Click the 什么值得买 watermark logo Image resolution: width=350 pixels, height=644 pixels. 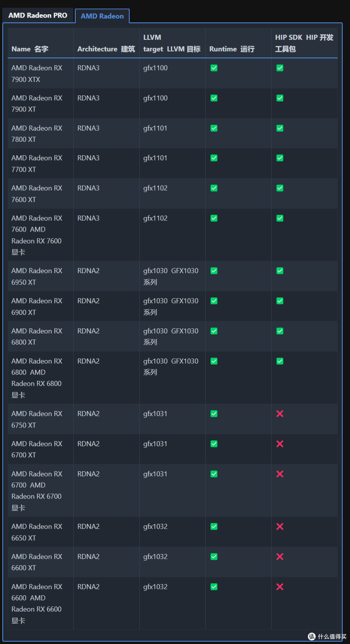[x=327, y=637]
